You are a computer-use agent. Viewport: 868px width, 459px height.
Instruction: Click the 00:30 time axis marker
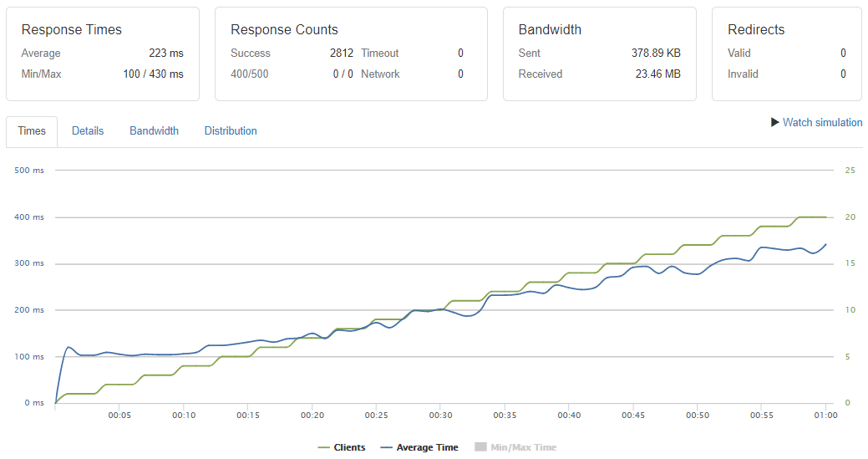pyautogui.click(x=440, y=416)
